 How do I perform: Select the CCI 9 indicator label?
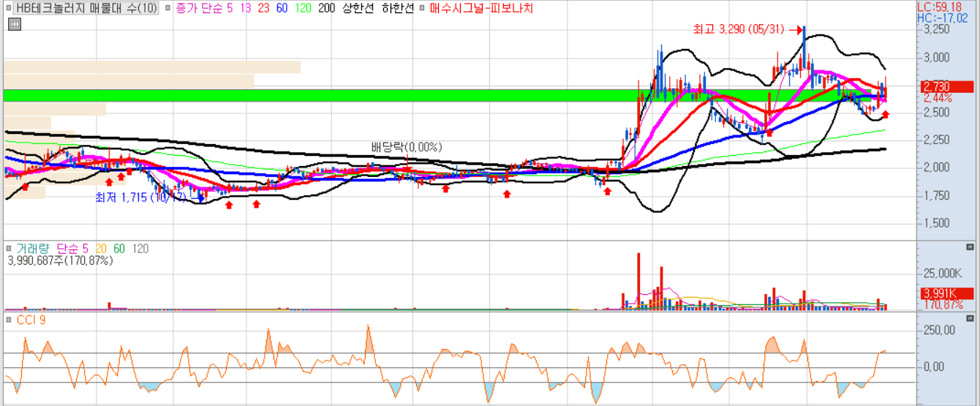[x=29, y=320]
